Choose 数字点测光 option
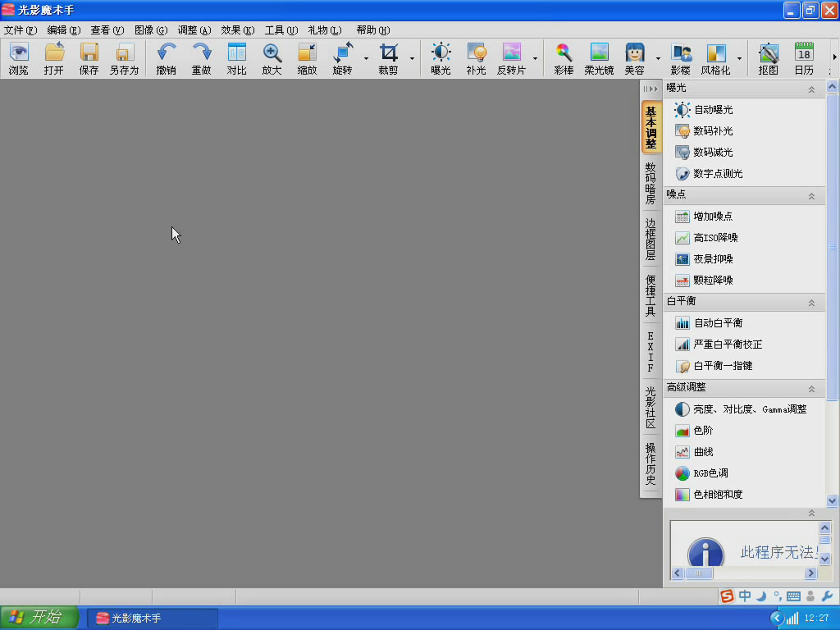Image resolution: width=840 pixels, height=630 pixels. coord(709,174)
